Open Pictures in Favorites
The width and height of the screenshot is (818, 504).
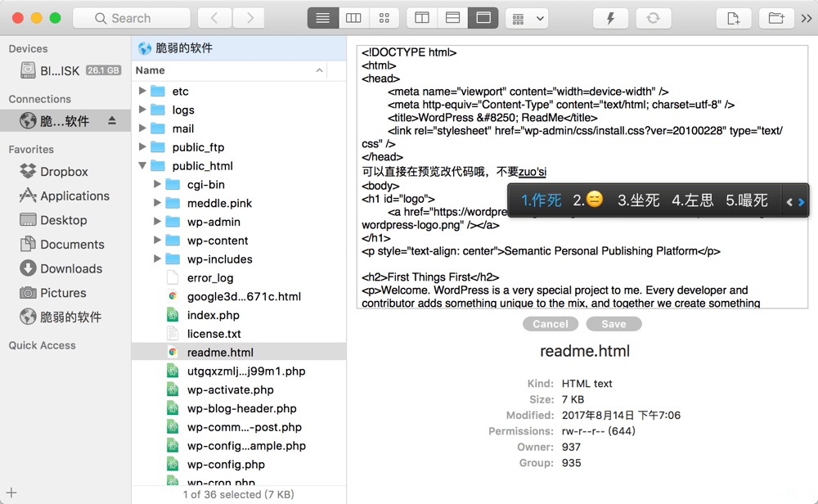coord(65,293)
